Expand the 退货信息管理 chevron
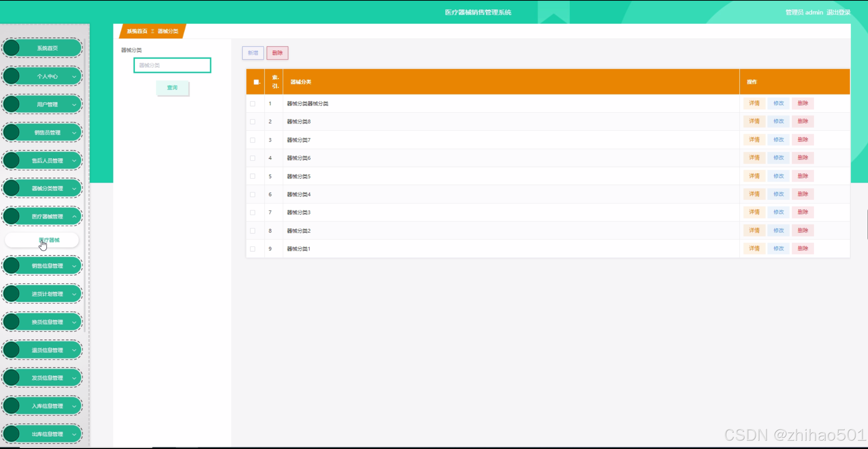868x449 pixels. 74,350
